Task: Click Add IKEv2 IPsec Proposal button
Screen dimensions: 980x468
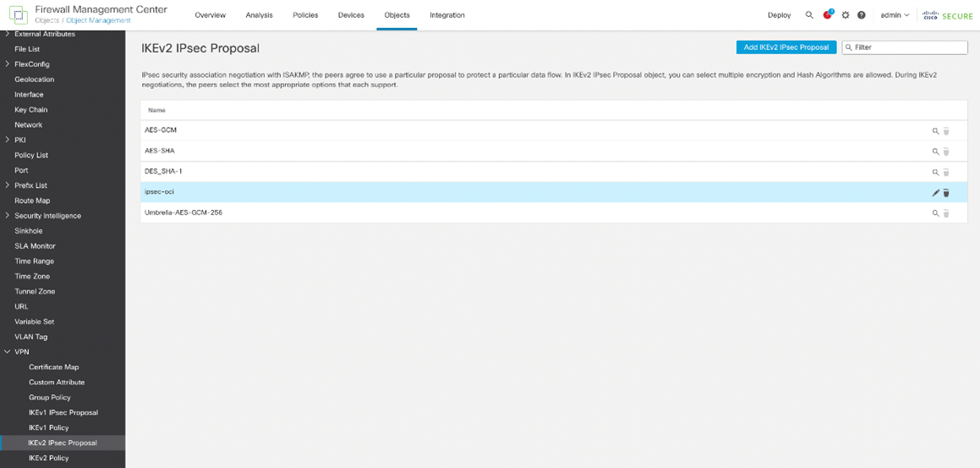Action: click(x=786, y=47)
